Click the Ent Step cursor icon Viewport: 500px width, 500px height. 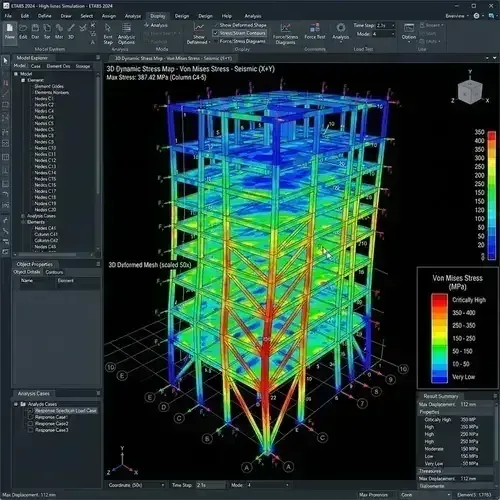click(x=108, y=28)
